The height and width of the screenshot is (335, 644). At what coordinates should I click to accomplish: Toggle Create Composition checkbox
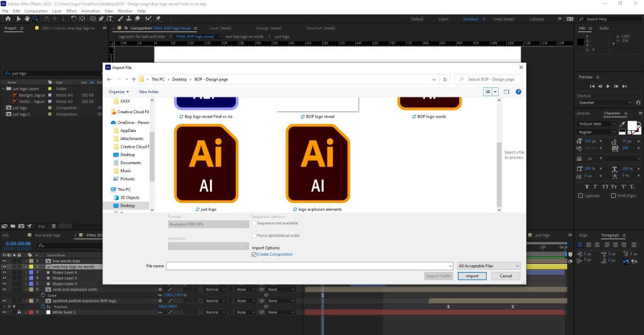pyautogui.click(x=254, y=255)
